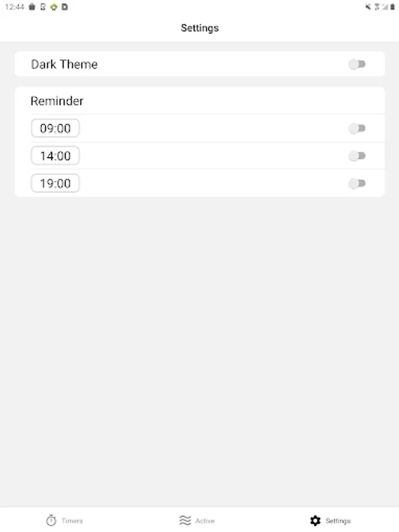Select the stopwatch icon for Timers

pyautogui.click(x=51, y=520)
